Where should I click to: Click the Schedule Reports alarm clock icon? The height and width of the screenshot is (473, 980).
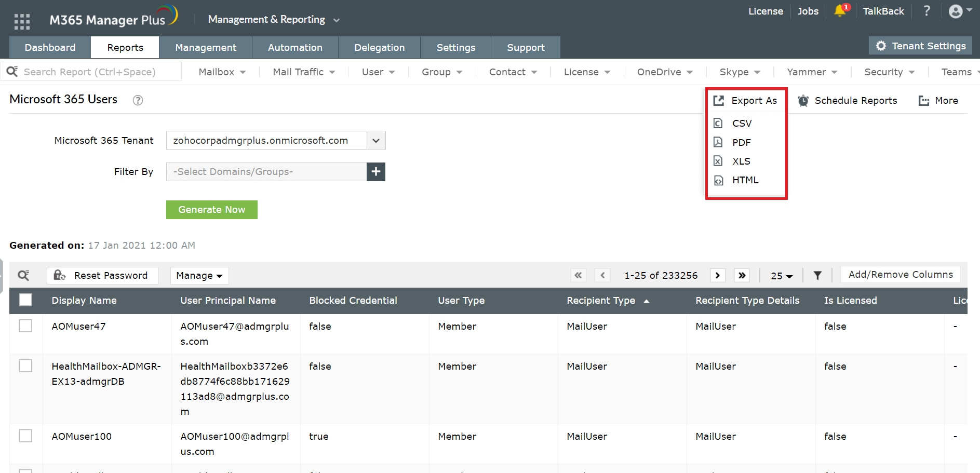803,101
